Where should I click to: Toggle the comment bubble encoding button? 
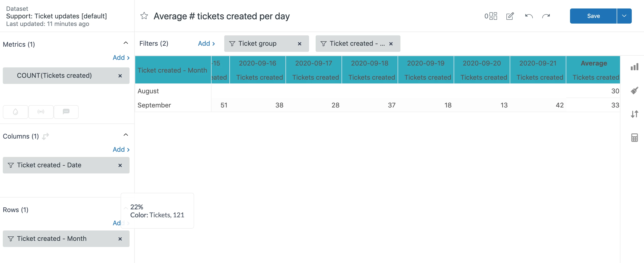[x=66, y=112]
